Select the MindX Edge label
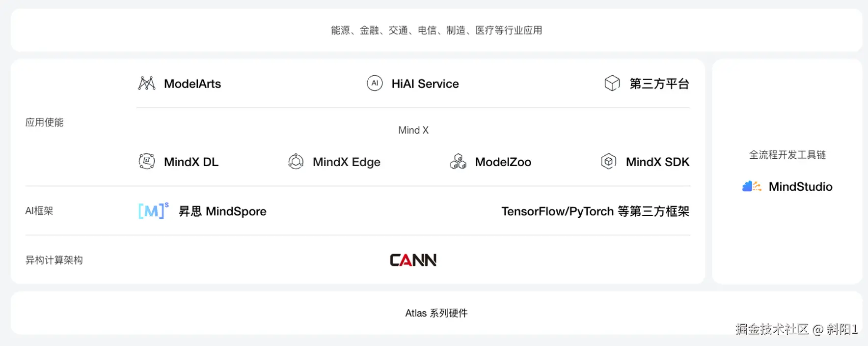 point(347,162)
